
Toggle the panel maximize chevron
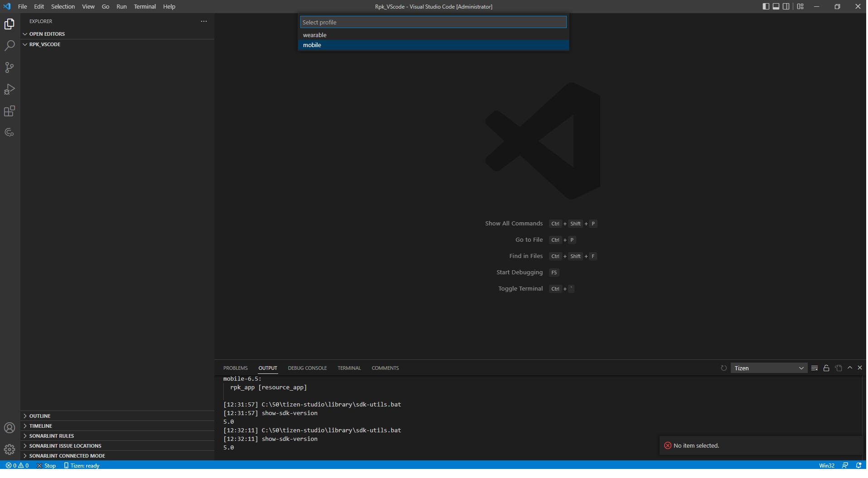point(850,368)
